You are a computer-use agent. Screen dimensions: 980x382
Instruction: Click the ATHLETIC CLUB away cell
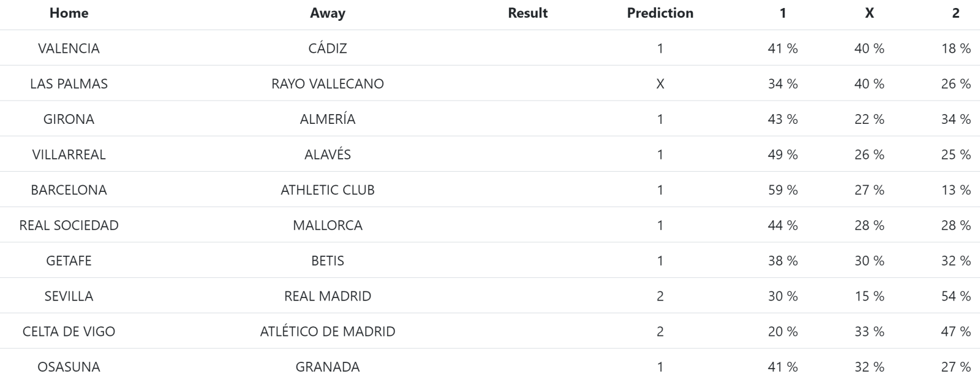pyautogui.click(x=328, y=190)
